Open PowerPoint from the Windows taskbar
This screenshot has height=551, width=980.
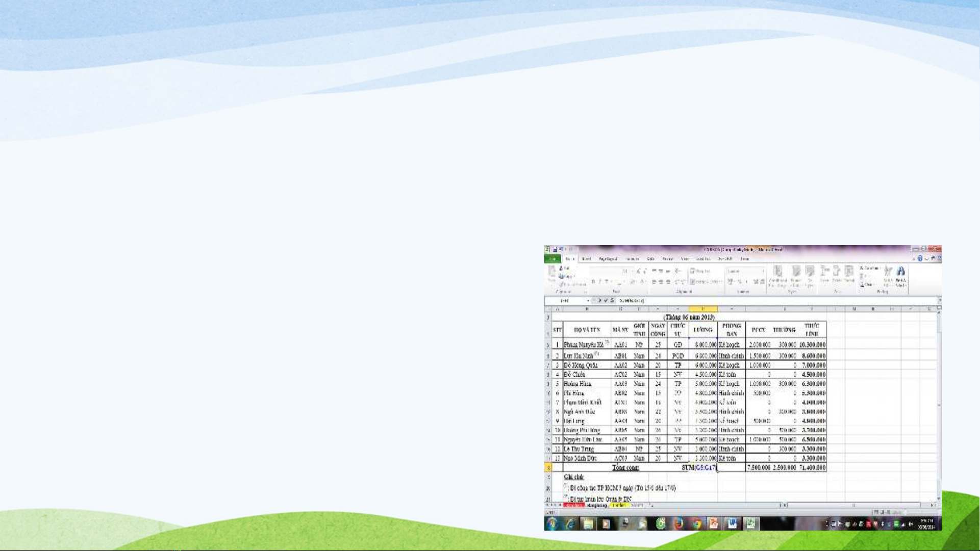tap(714, 523)
